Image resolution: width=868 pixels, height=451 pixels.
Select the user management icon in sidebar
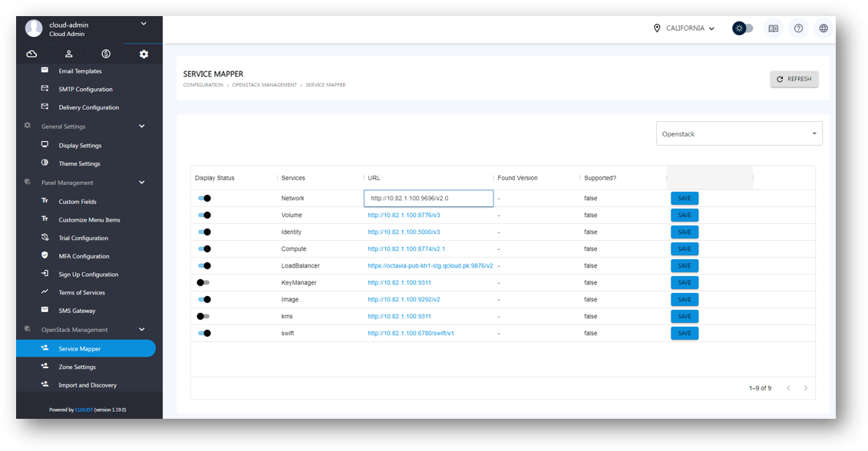[x=68, y=54]
